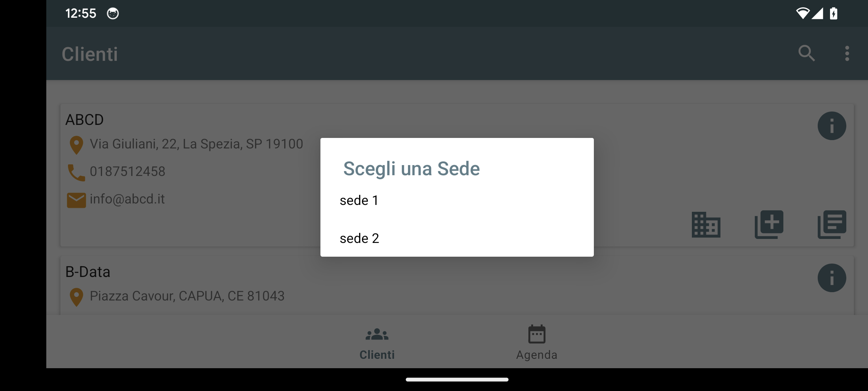Tap the info@abcd.it email address

pyautogui.click(x=127, y=199)
